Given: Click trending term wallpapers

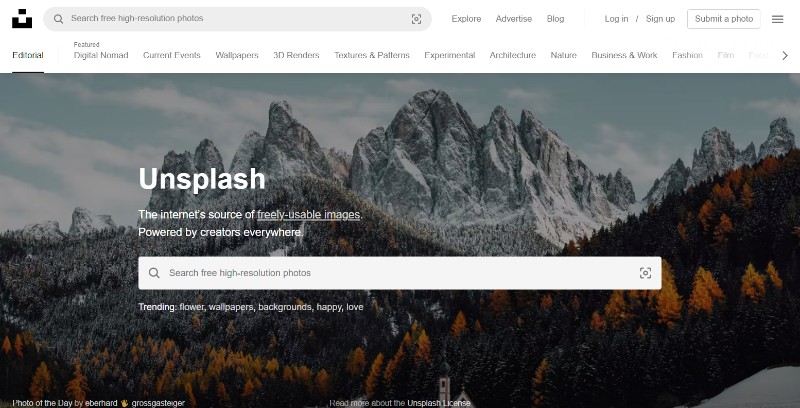Looking at the screenshot, I should click(231, 307).
